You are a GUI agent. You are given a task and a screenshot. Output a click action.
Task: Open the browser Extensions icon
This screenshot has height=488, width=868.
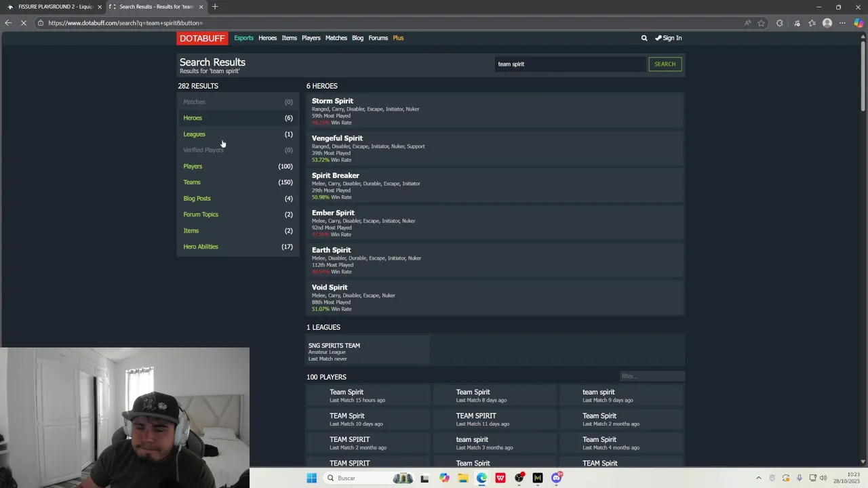(779, 23)
